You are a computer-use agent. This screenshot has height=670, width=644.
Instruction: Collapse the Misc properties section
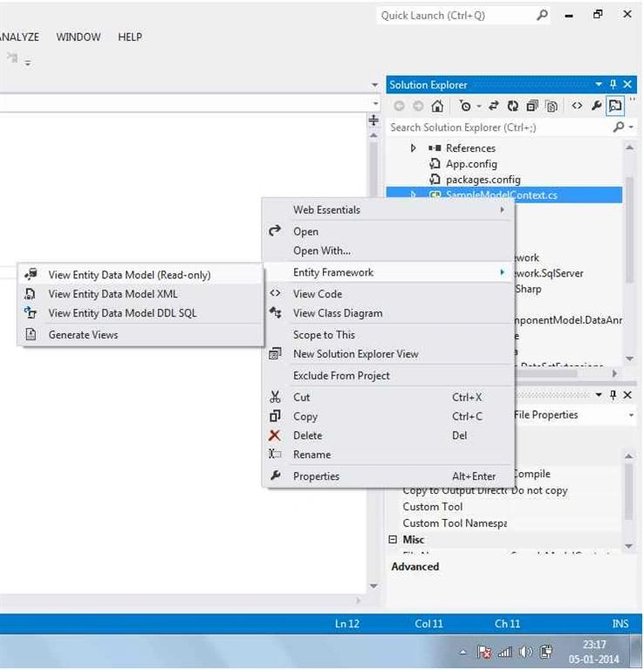[393, 539]
